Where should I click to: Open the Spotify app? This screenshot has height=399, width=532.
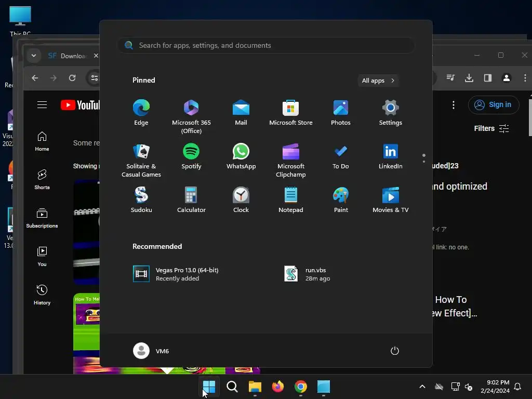coord(191,156)
